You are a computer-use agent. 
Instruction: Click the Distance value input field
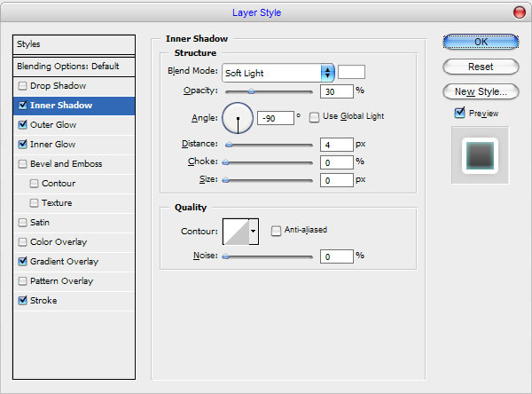[337, 145]
